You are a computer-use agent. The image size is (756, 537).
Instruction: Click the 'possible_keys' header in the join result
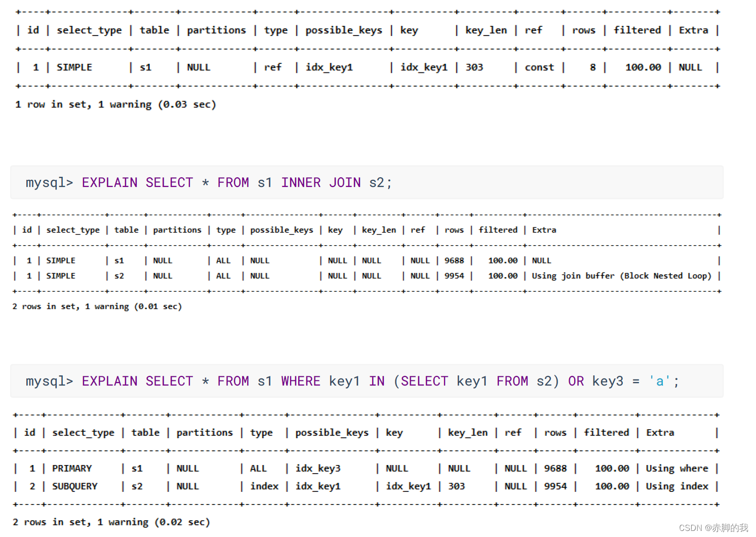282,230
